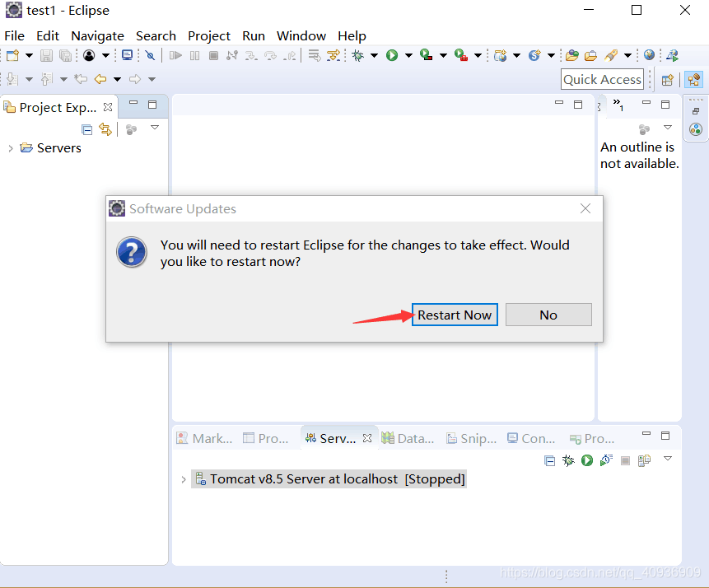Click the Open Task folder icon
Screen dimensions: 709x588
coord(590,56)
